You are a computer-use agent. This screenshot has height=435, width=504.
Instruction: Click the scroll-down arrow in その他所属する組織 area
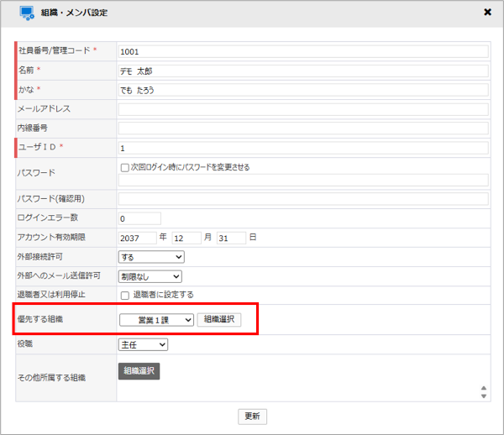pos(483,397)
